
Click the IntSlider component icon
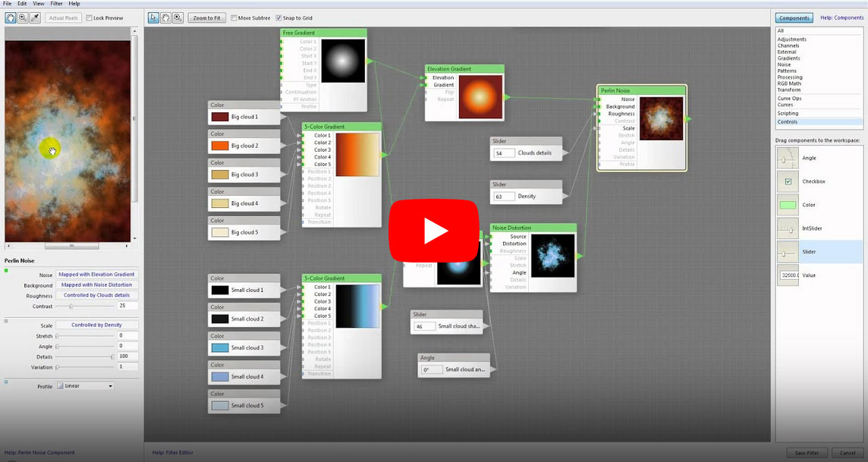point(788,228)
